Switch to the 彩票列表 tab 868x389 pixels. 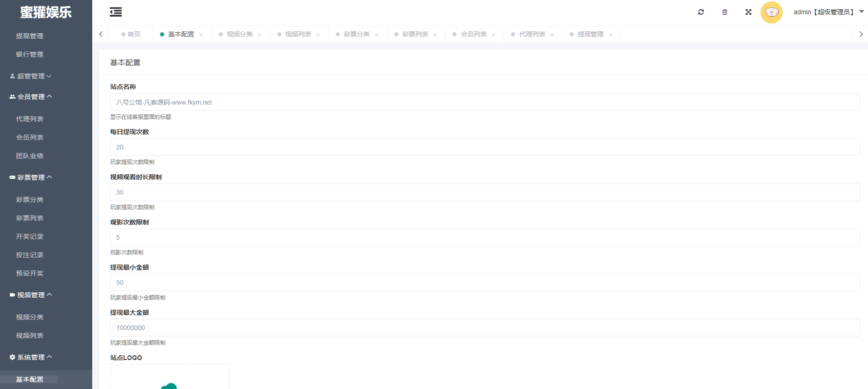(x=415, y=35)
